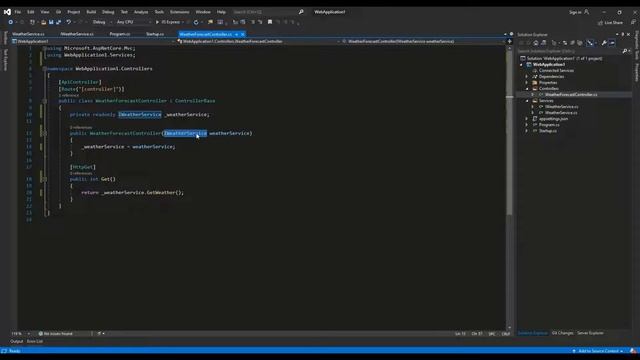Open the View menu

coord(45,12)
